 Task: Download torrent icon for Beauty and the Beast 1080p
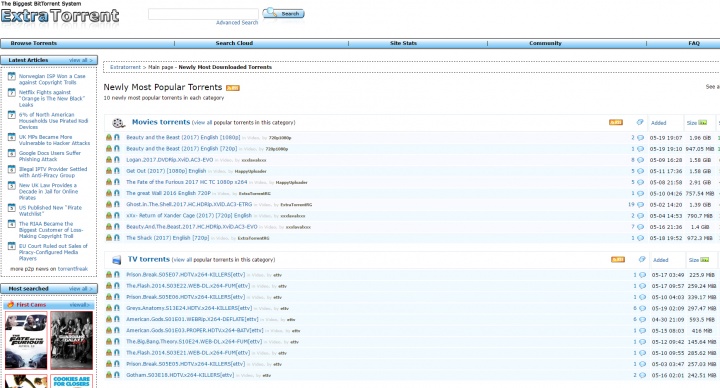pyautogui.click(x=109, y=137)
